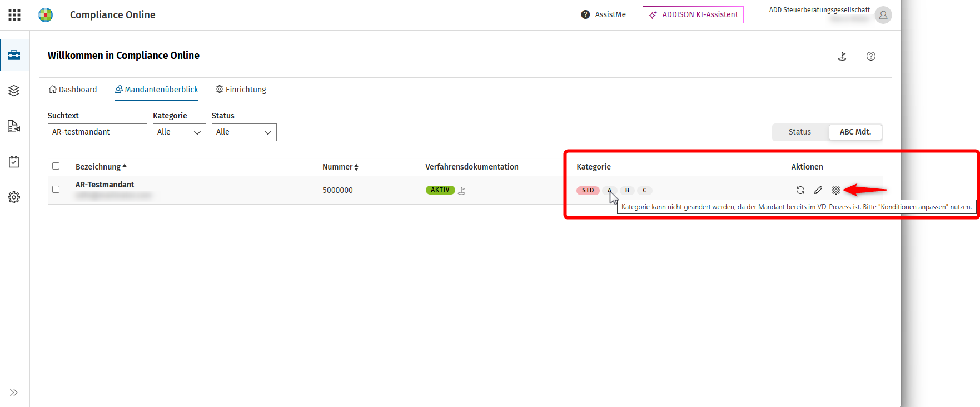The height and width of the screenshot is (407, 980).
Task: Tick the select-all checkbox in the table header
Action: pyautogui.click(x=56, y=166)
